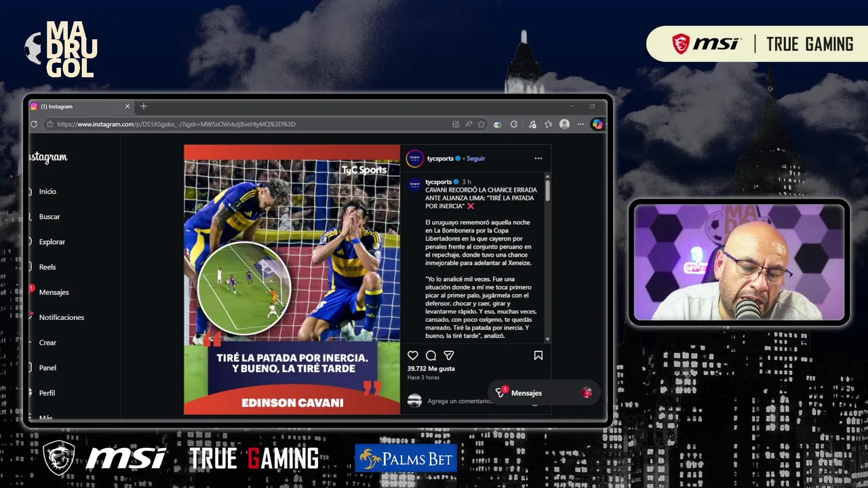Click the green extension icon in the toolbar
The width and height of the screenshot is (868, 488).
point(498,124)
